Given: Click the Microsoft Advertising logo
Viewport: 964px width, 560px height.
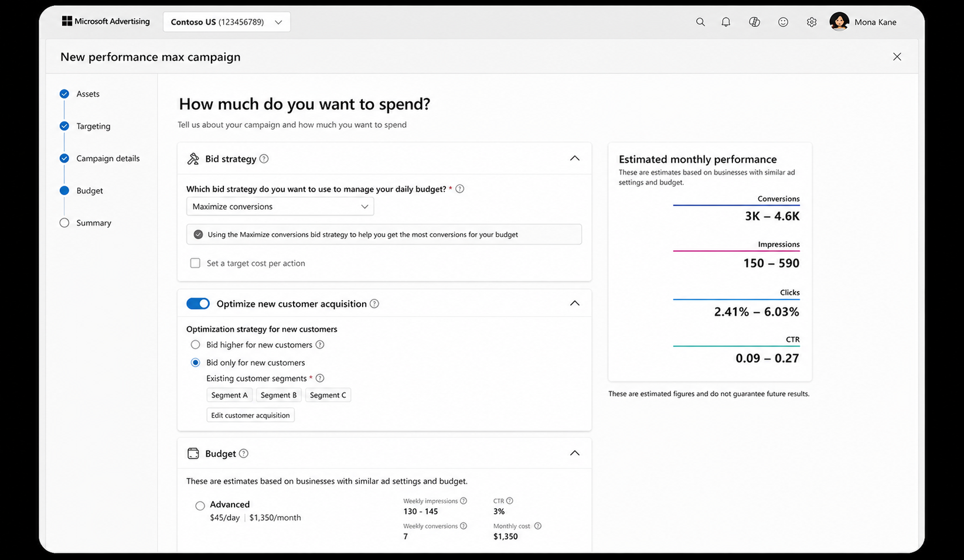Looking at the screenshot, I should tap(106, 21).
